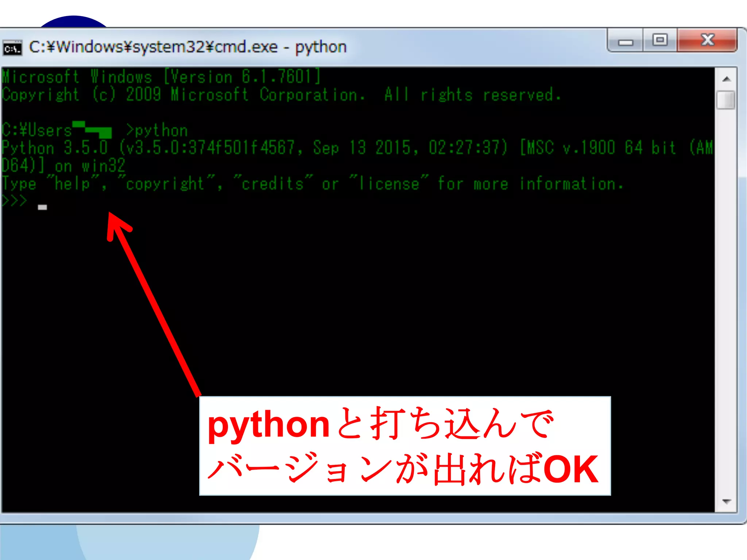The image size is (747, 560).
Task: Click the blinking cursor after >>> prompt
Action: point(42,207)
